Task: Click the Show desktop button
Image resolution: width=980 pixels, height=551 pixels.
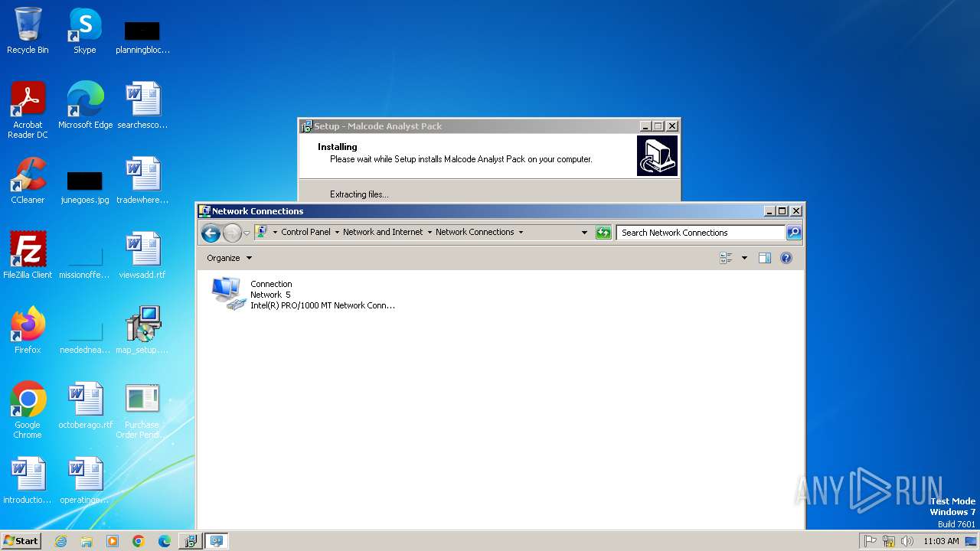Action: (972, 541)
